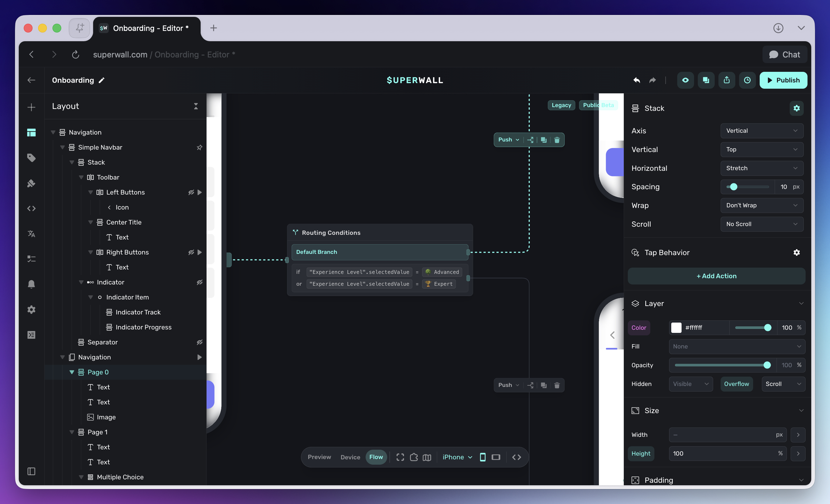Click the share export icon in header
The height and width of the screenshot is (504, 830).
[727, 80]
